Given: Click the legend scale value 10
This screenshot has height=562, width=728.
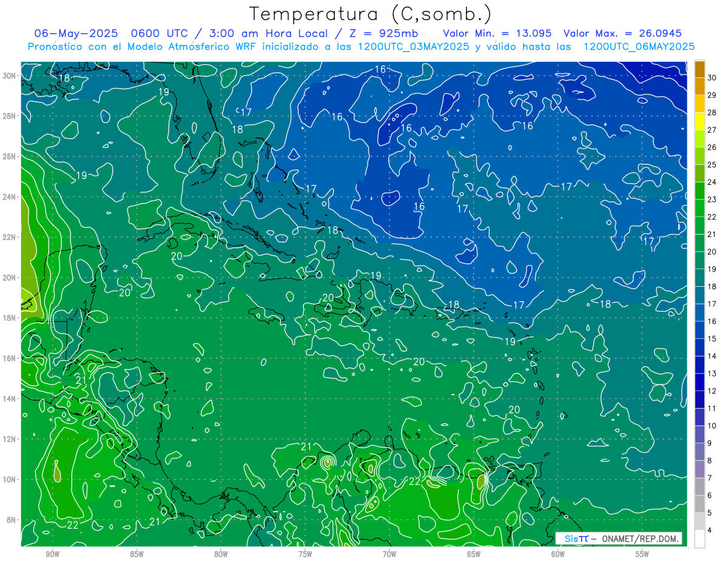Looking at the screenshot, I should [712, 426].
